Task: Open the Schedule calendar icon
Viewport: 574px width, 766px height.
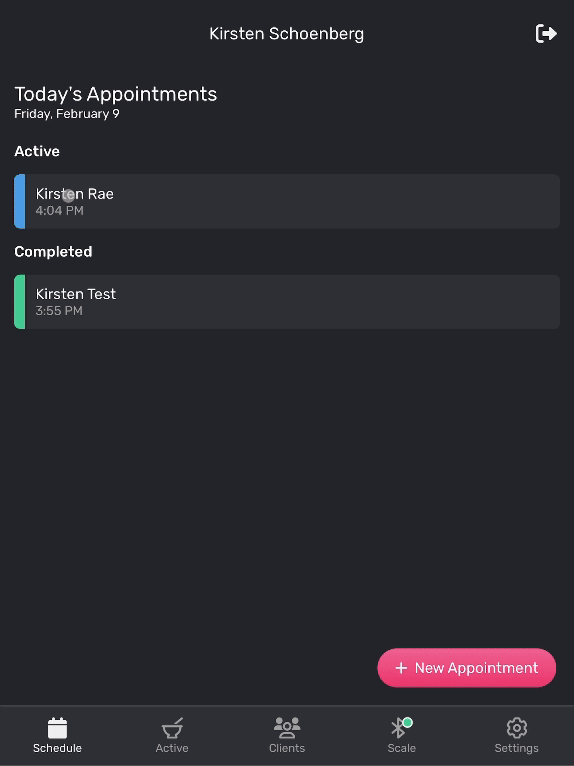Action: tap(57, 728)
